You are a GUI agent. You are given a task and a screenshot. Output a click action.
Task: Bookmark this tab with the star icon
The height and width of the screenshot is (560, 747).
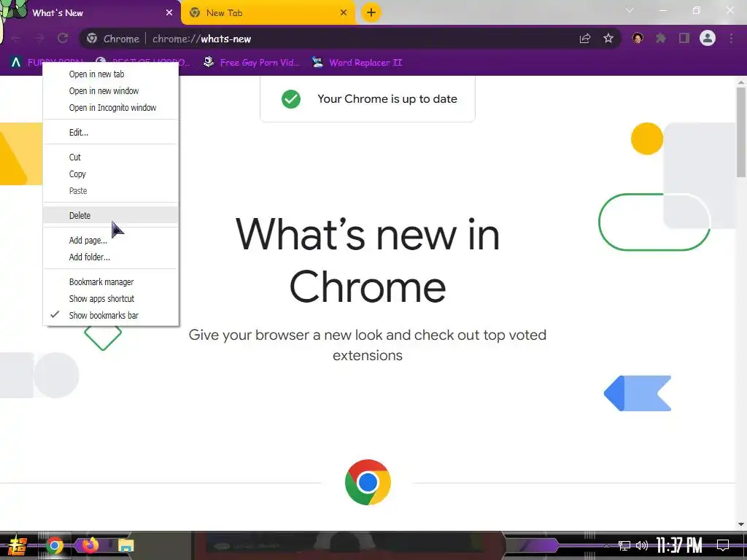(608, 38)
